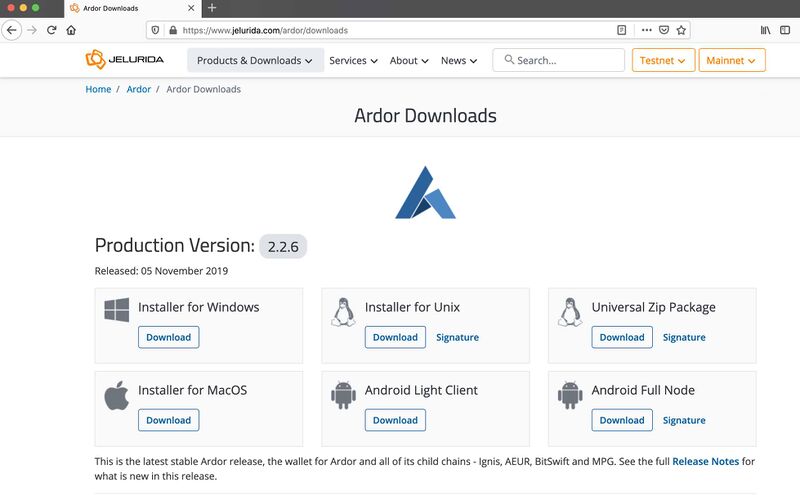Download the Installer for Windows
800x495 pixels.
coord(168,337)
